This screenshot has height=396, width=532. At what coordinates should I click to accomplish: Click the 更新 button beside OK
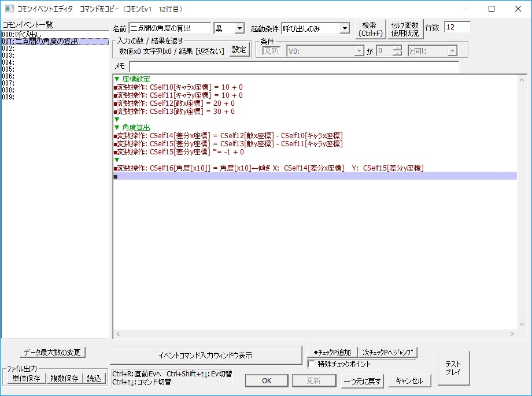point(314,381)
